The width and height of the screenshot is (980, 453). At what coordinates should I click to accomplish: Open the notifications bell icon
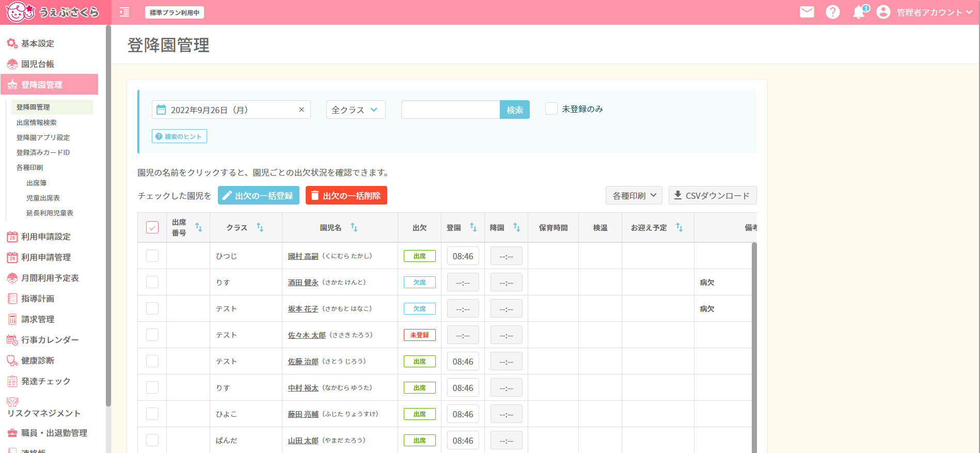[x=859, y=12]
